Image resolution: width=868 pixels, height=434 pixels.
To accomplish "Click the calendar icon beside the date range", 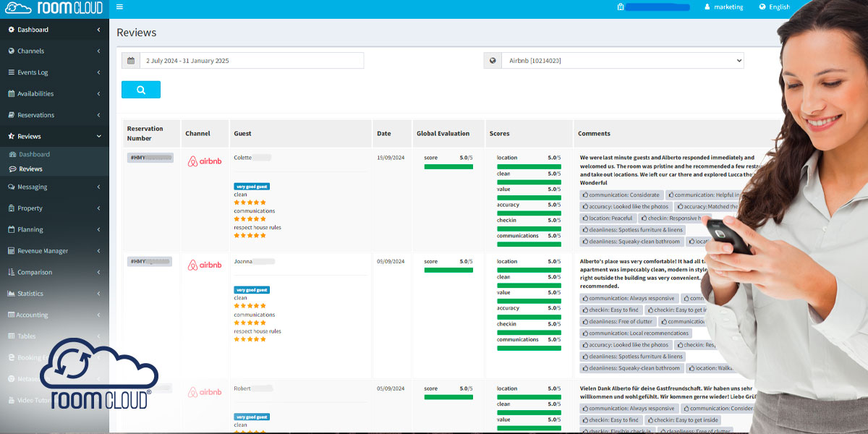I will coord(131,61).
